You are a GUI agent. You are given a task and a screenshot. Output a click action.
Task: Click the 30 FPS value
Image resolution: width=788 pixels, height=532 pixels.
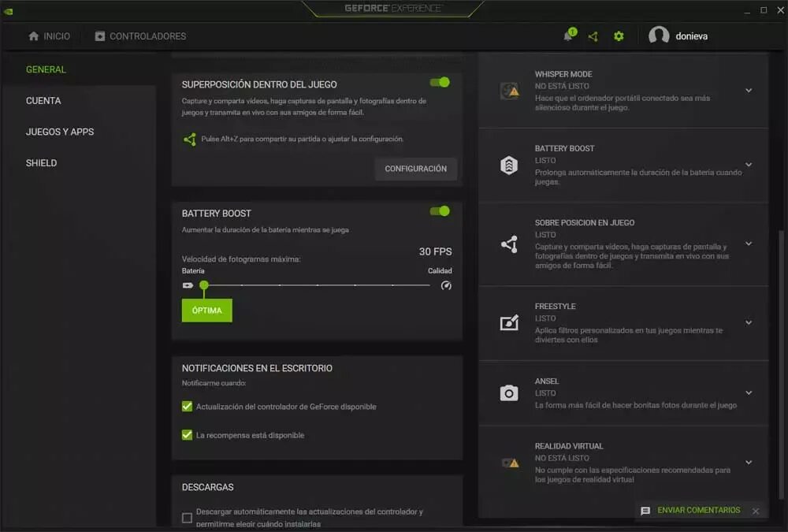pyautogui.click(x=435, y=251)
